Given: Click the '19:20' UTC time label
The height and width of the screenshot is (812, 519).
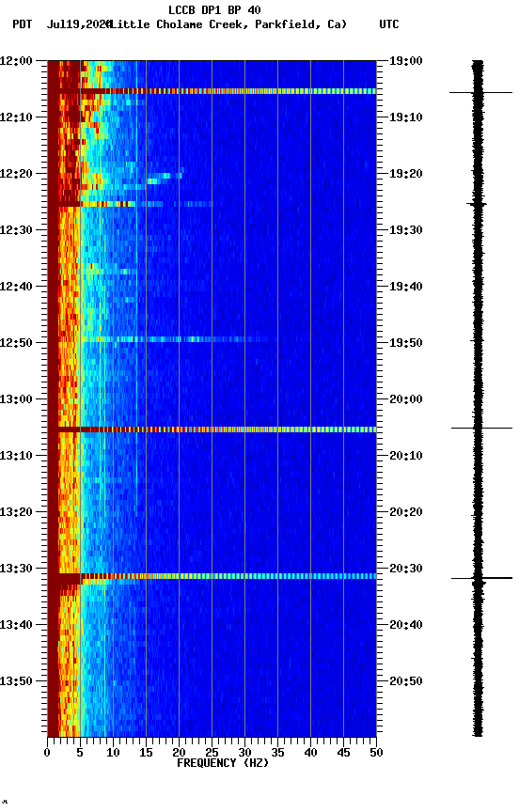Looking at the screenshot, I should click(406, 174).
